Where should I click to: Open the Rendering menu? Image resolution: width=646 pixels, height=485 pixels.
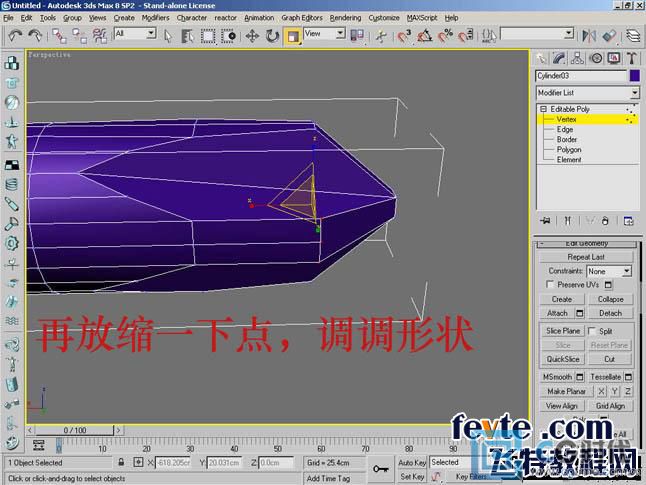345,18
